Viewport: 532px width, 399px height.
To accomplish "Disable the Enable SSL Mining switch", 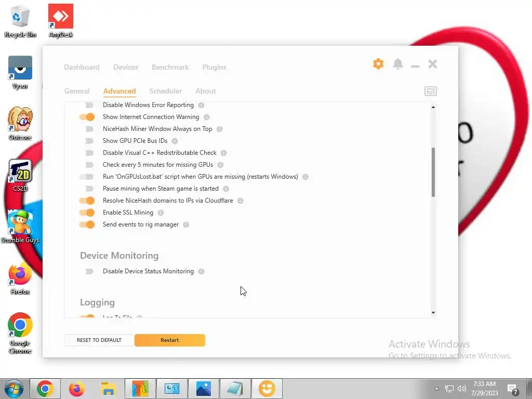I will [87, 212].
